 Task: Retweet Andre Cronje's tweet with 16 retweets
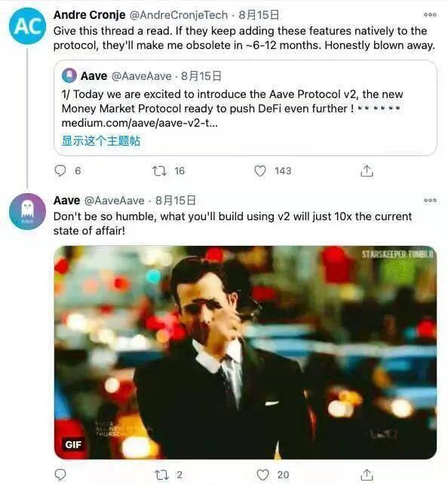click(x=159, y=170)
